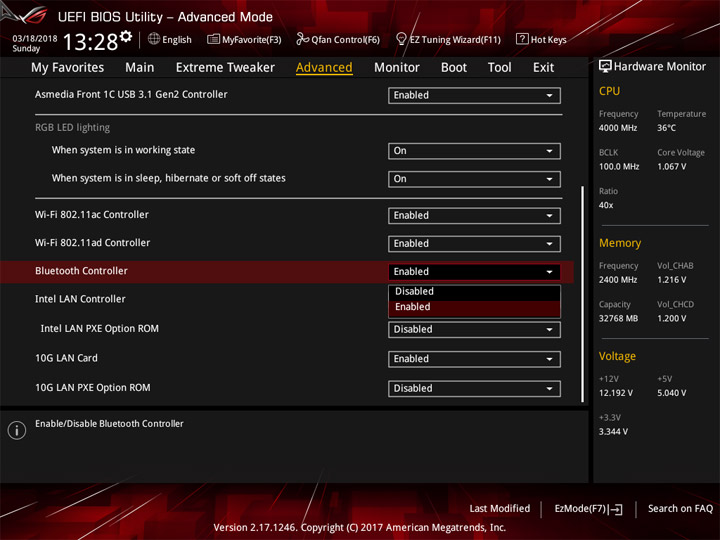Click the +3.3V 3.344 V reading
Image resolution: width=720 pixels, height=540 pixels.
613,432
